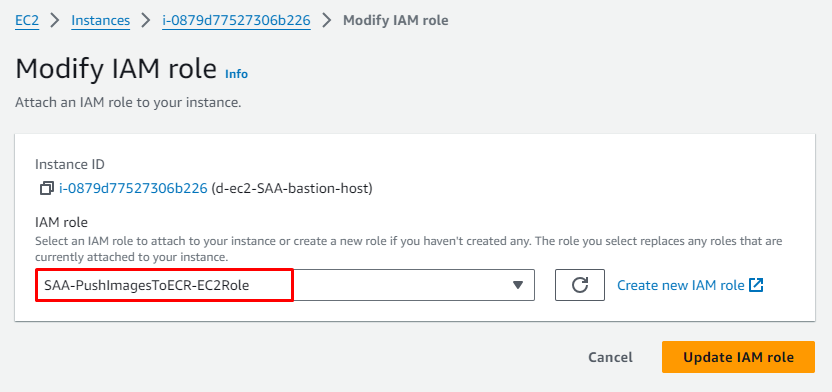Select the Modify IAM role breadcrumb item
This screenshot has width=832, height=392.
pos(396,21)
